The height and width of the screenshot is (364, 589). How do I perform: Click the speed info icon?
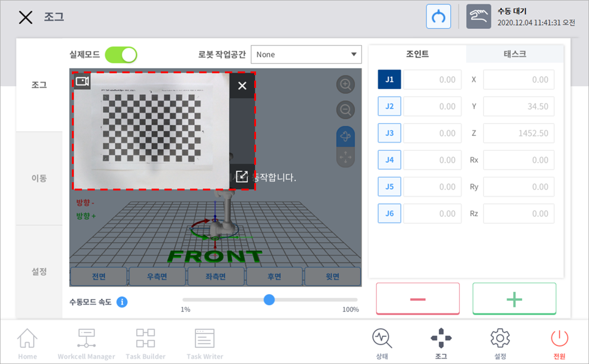[122, 302]
